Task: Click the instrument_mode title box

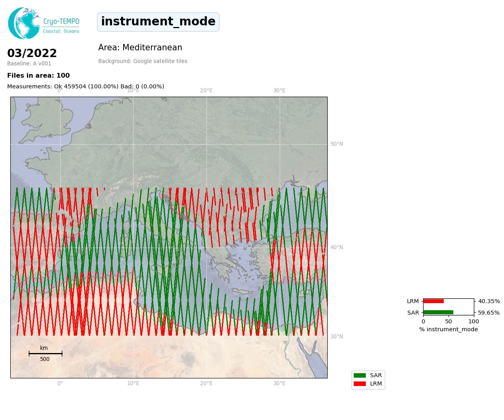Action: click(158, 22)
